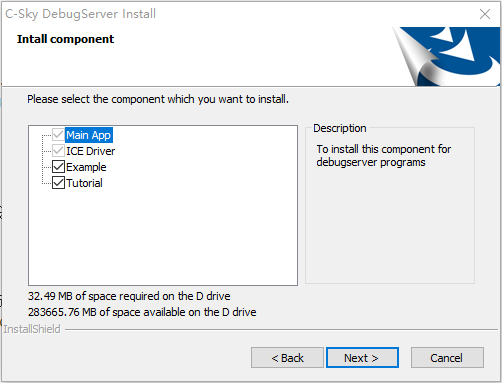Click the Intall component heading
Image resolution: width=502 pixels, height=383 pixels.
point(65,39)
